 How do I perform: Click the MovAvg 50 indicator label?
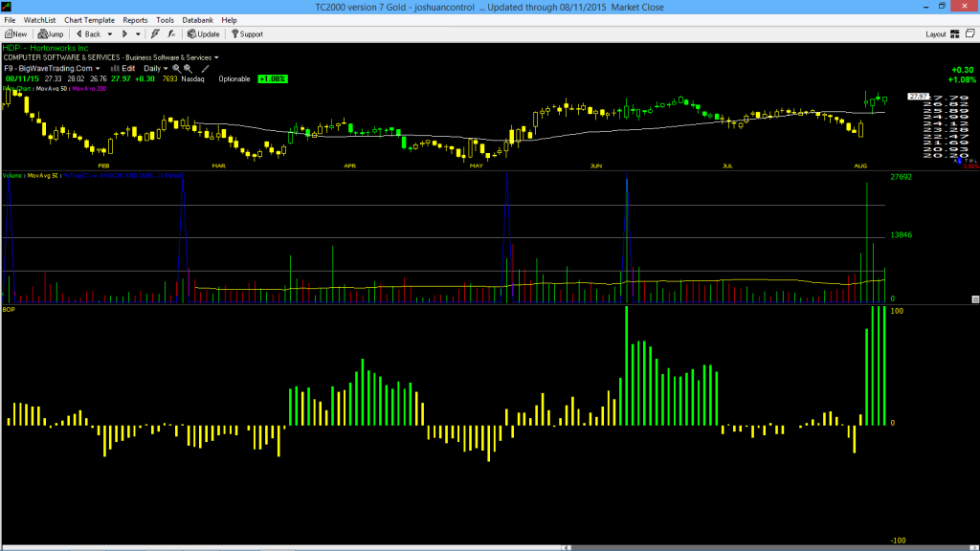pos(52,89)
